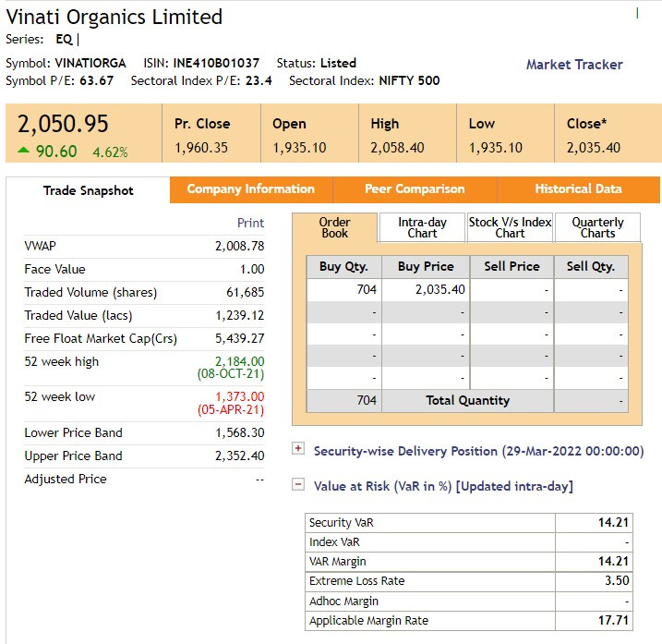Click the Sectoral Index P/E 23.4
This screenshot has height=644, width=662.
coord(259,80)
